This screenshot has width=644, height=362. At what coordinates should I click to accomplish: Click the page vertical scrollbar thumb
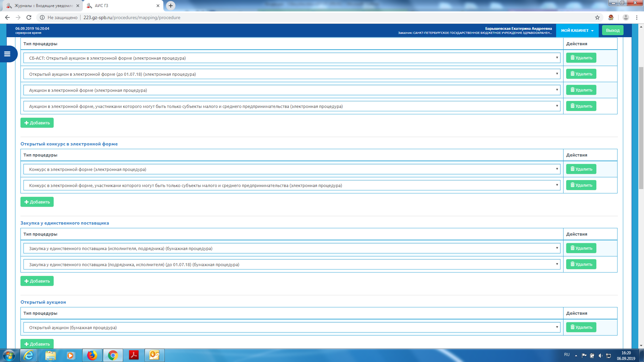click(x=641, y=127)
